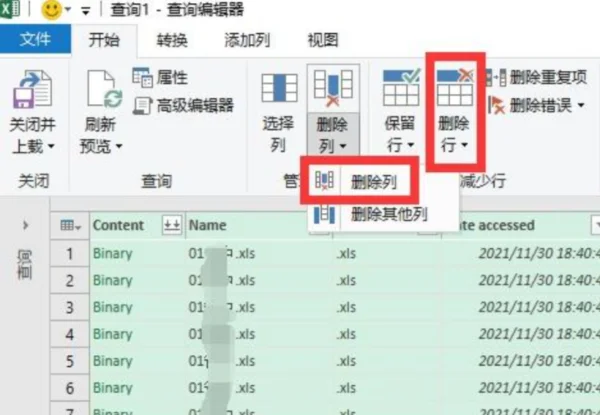
Task: Expand the 删除错误 dropdown arrow
Action: tap(581, 105)
